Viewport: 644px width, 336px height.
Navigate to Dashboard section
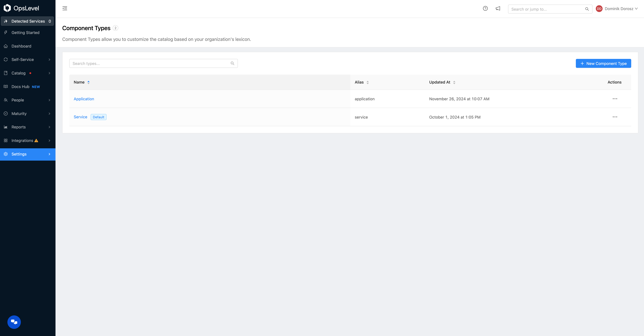click(21, 46)
